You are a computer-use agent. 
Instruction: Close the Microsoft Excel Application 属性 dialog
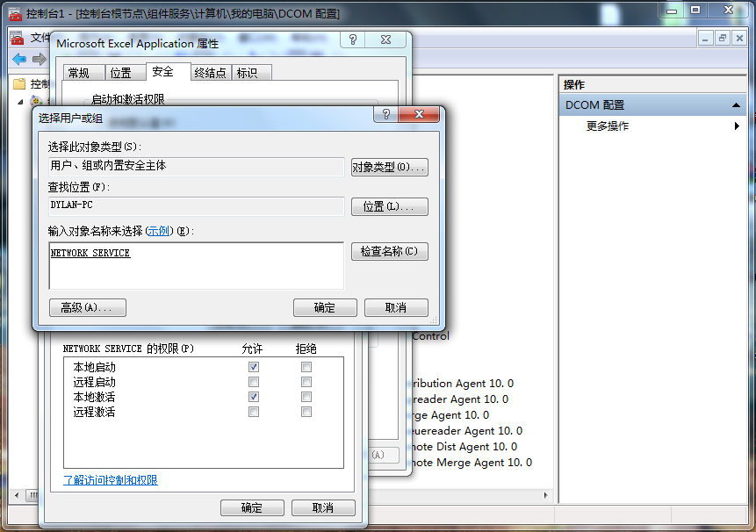point(385,40)
